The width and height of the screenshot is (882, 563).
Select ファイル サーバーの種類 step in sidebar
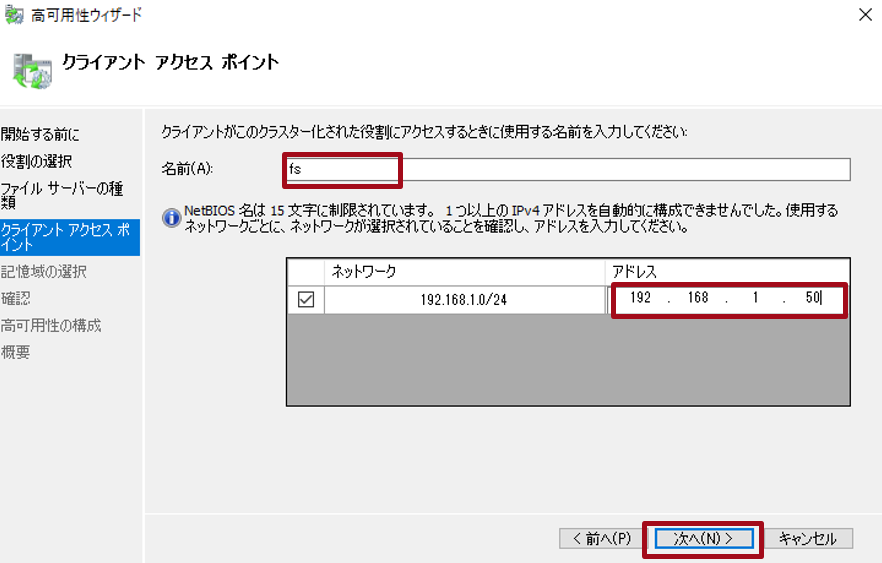pyautogui.click(x=62, y=194)
